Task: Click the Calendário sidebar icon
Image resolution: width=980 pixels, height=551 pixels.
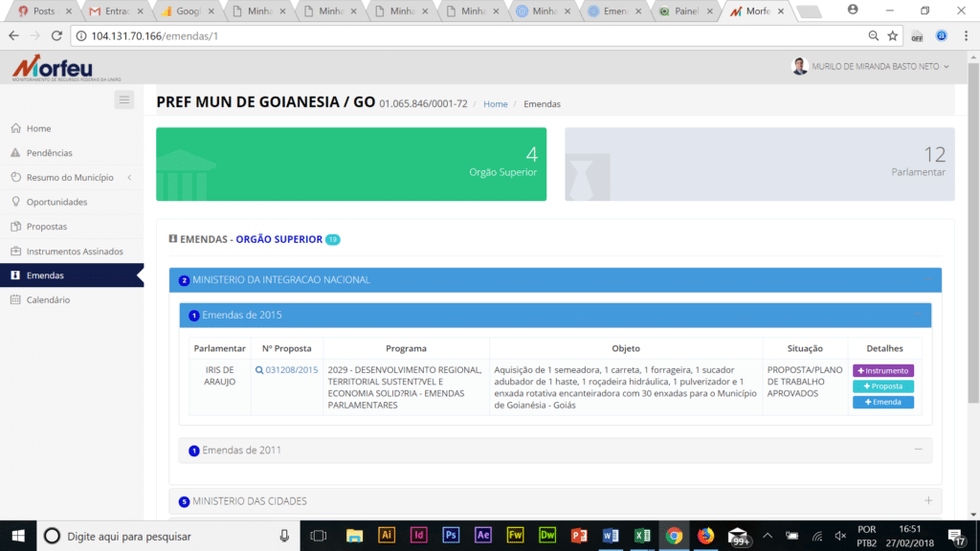Action: pos(15,300)
